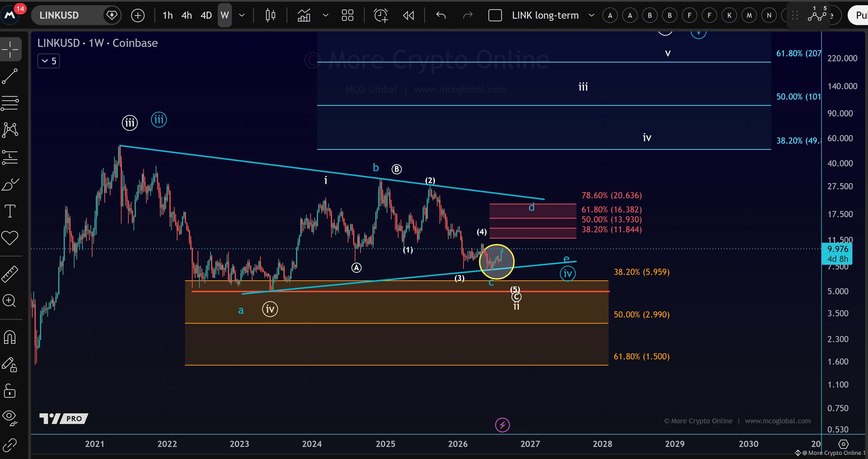Expand the time interval dropdown chevron
868x459 pixels.
242,16
